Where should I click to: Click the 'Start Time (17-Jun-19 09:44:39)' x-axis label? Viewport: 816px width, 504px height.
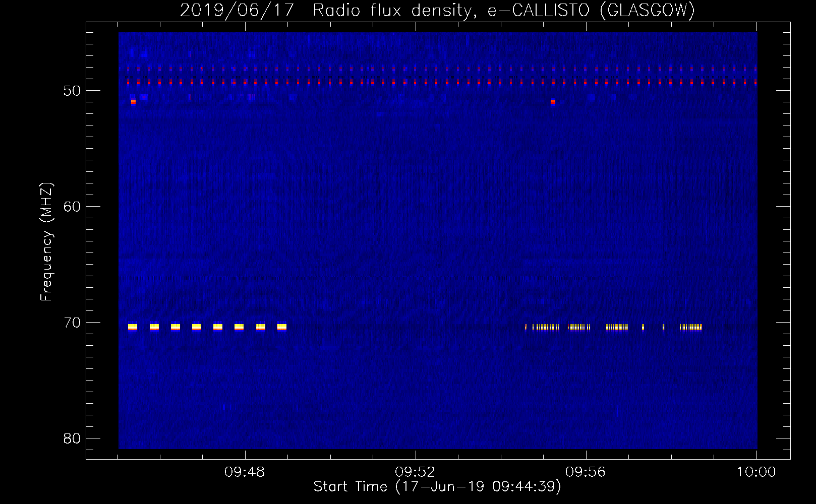(x=437, y=487)
